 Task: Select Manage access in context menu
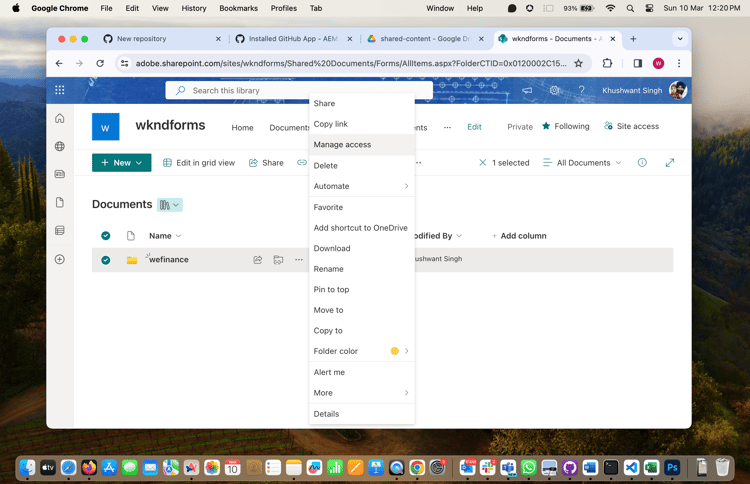tap(362, 144)
